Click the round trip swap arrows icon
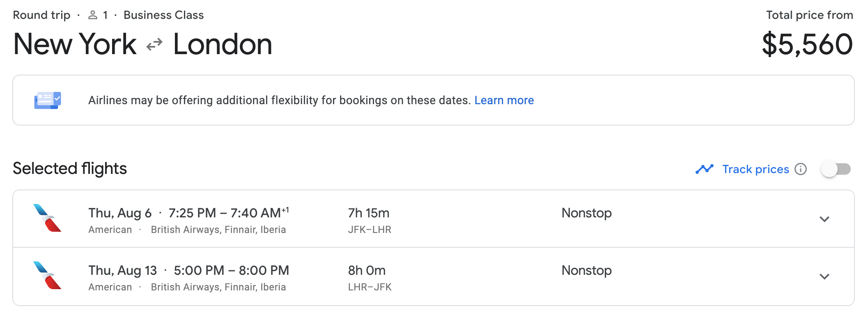 click(154, 44)
